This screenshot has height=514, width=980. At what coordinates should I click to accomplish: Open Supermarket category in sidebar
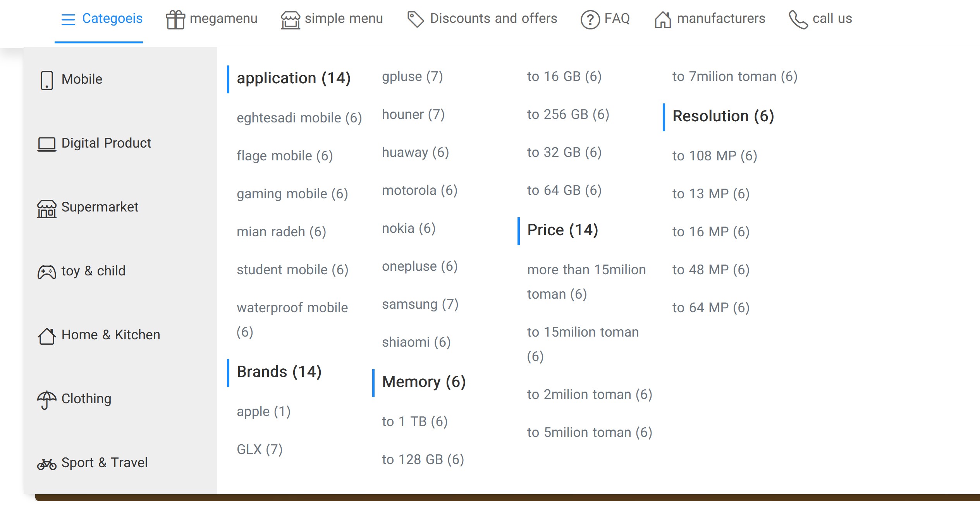click(x=100, y=207)
